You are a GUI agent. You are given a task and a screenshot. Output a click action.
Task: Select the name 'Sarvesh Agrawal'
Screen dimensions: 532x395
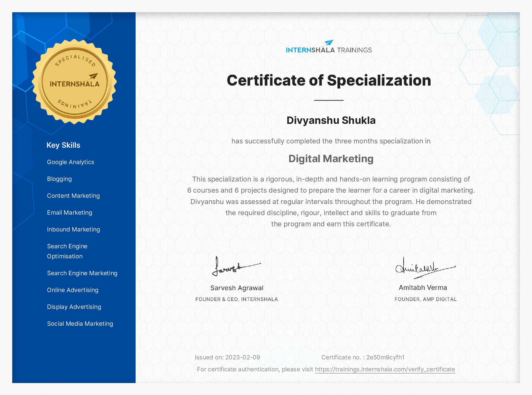[x=237, y=288]
